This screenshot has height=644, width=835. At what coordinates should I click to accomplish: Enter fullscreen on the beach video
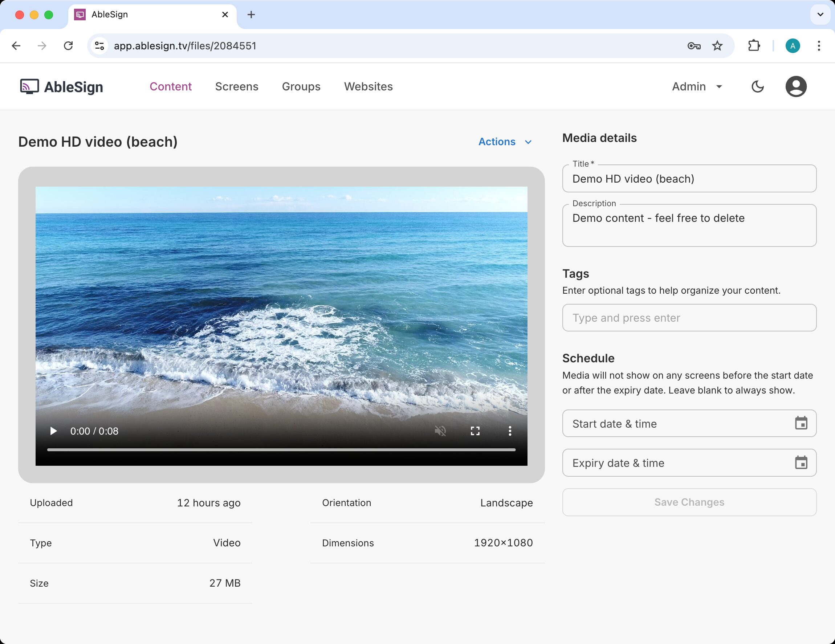click(475, 431)
